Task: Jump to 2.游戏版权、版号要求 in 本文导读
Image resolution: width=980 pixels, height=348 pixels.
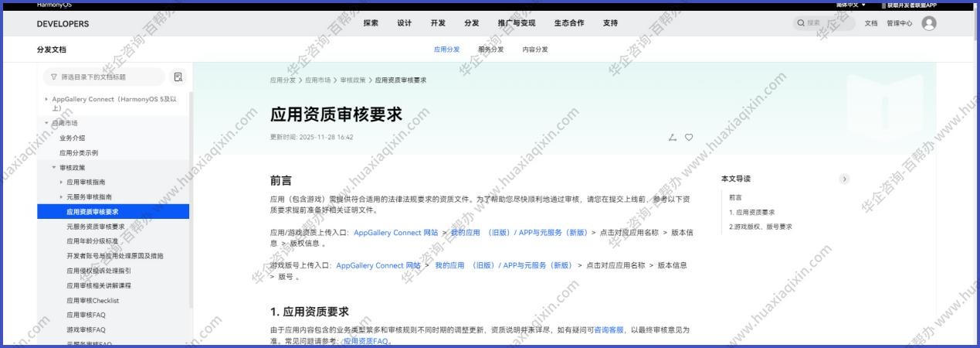Action: [x=761, y=227]
